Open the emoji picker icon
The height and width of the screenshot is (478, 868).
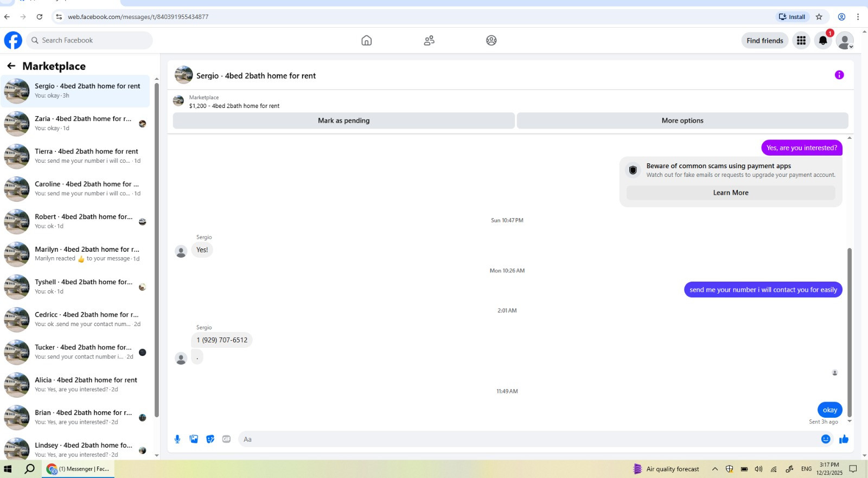826,439
